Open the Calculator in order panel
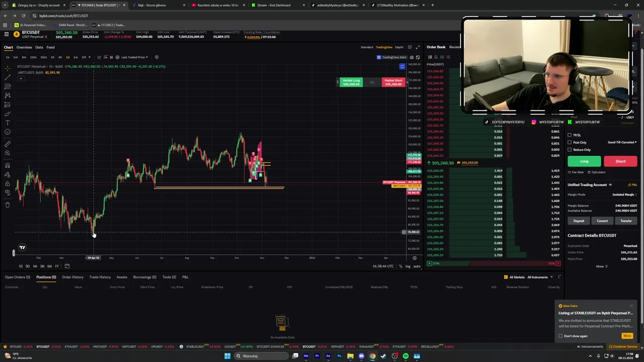 pyautogui.click(x=597, y=172)
